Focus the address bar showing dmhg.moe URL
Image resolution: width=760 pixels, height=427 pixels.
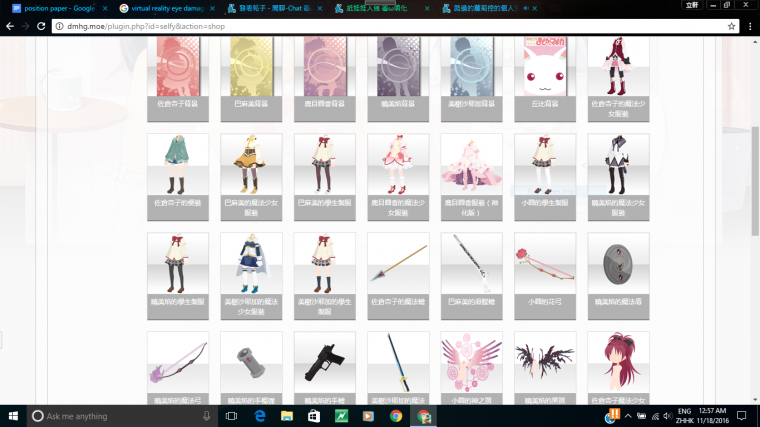395,26
